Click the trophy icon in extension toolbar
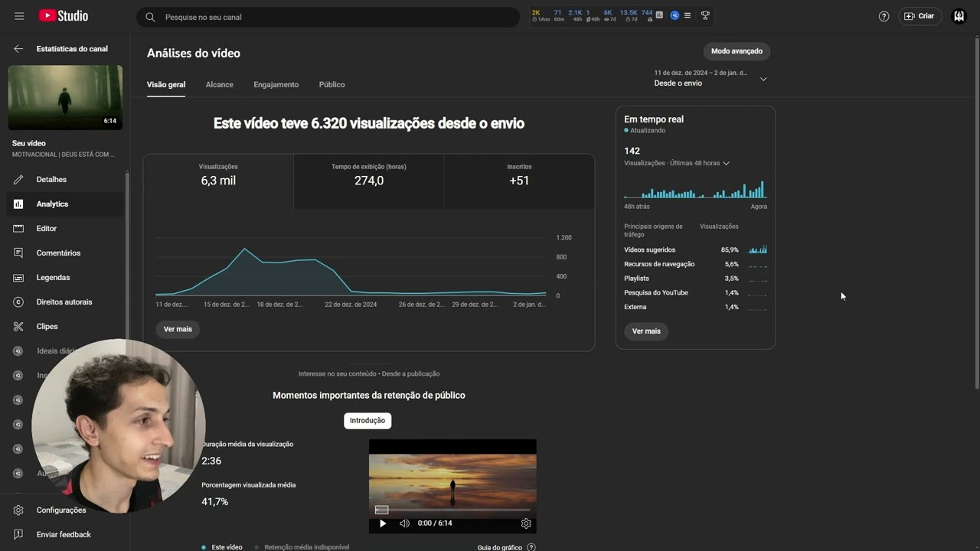 pos(705,15)
